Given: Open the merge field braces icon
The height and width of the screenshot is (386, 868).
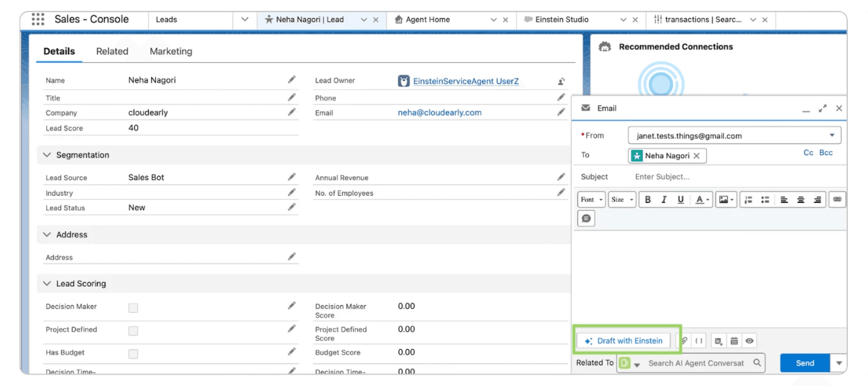Looking at the screenshot, I should 699,341.
